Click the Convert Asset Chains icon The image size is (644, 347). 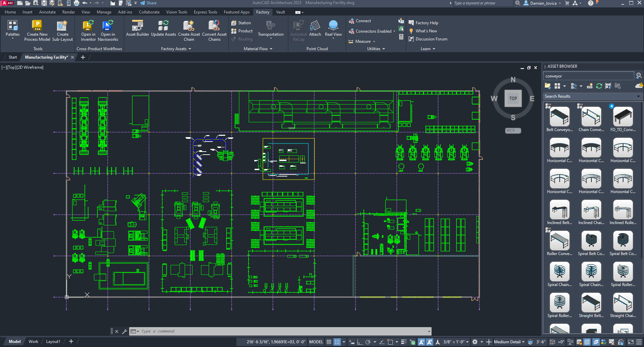(x=214, y=31)
